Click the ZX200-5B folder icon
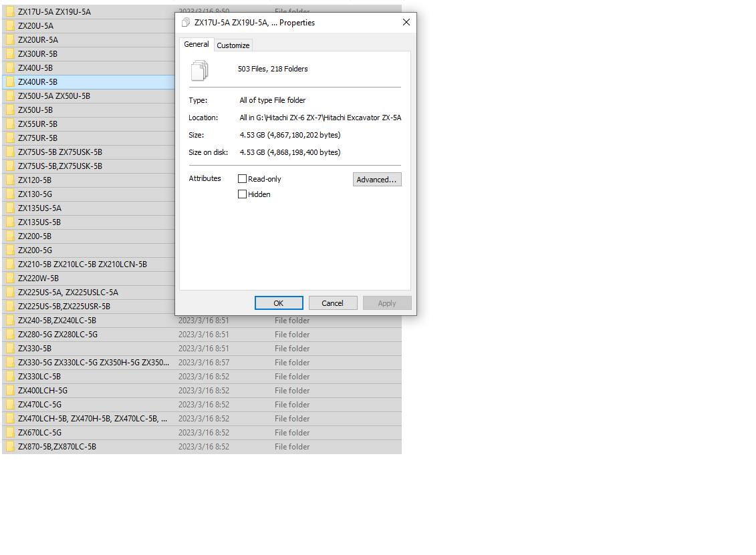This screenshot has height=555, width=756. click(x=10, y=236)
